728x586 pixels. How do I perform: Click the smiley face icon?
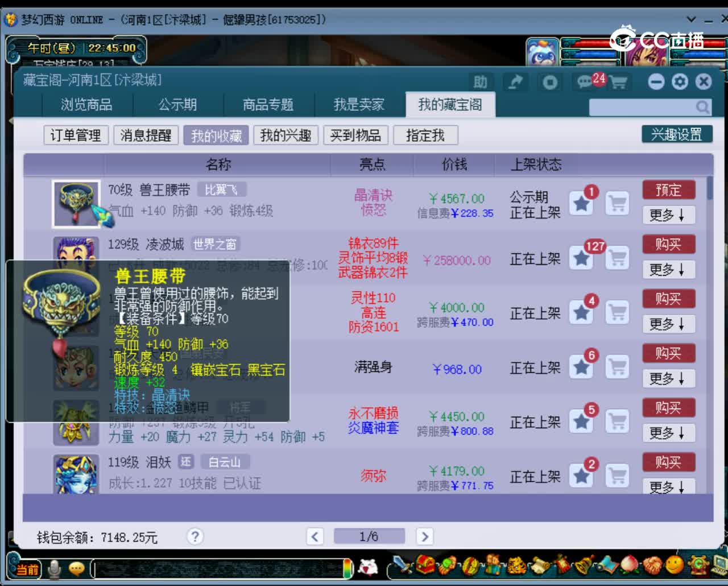tap(675, 565)
